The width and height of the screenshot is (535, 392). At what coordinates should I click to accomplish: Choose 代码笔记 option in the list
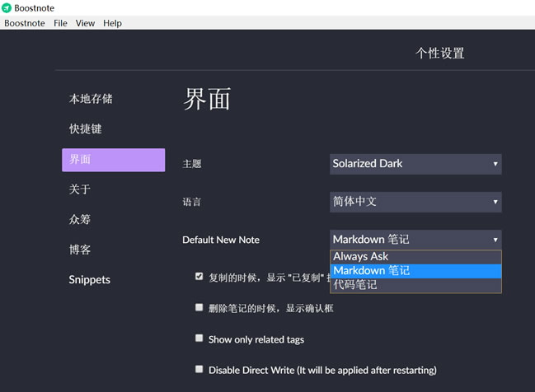(415, 285)
